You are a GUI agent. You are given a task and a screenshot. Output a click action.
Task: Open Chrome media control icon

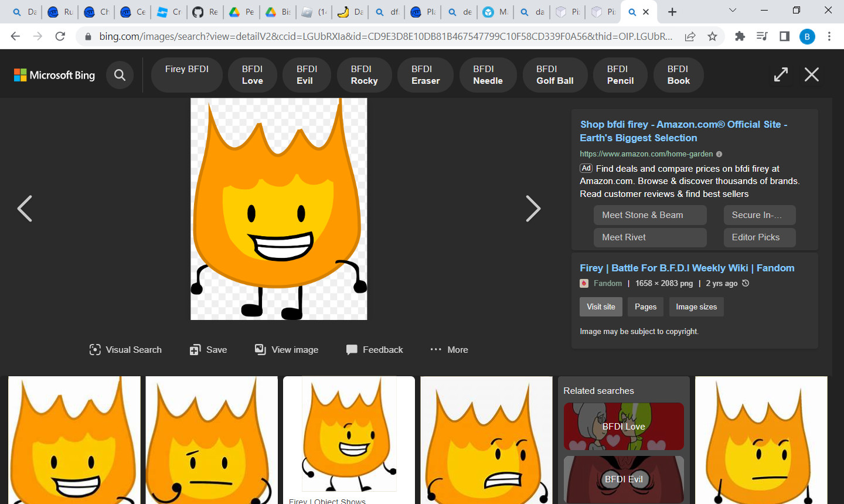click(762, 36)
